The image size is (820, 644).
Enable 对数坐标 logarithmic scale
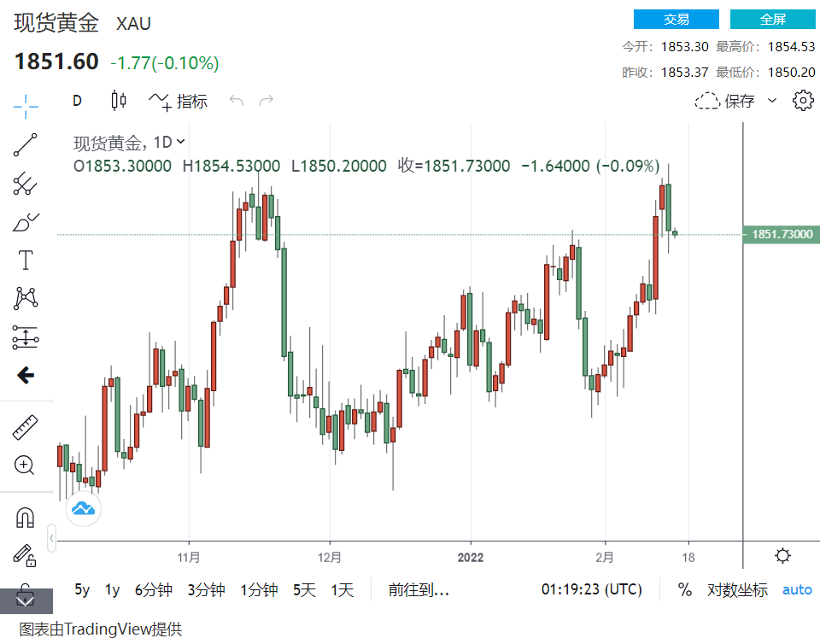click(737, 589)
